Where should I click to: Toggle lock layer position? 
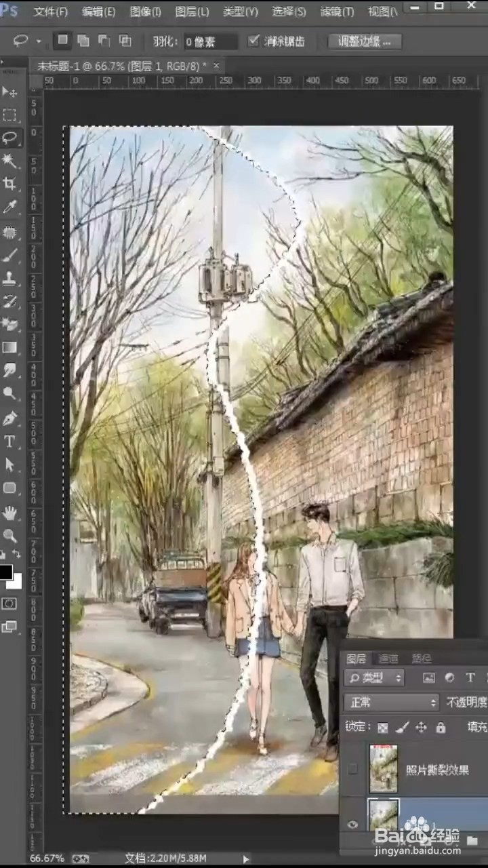[x=421, y=728]
